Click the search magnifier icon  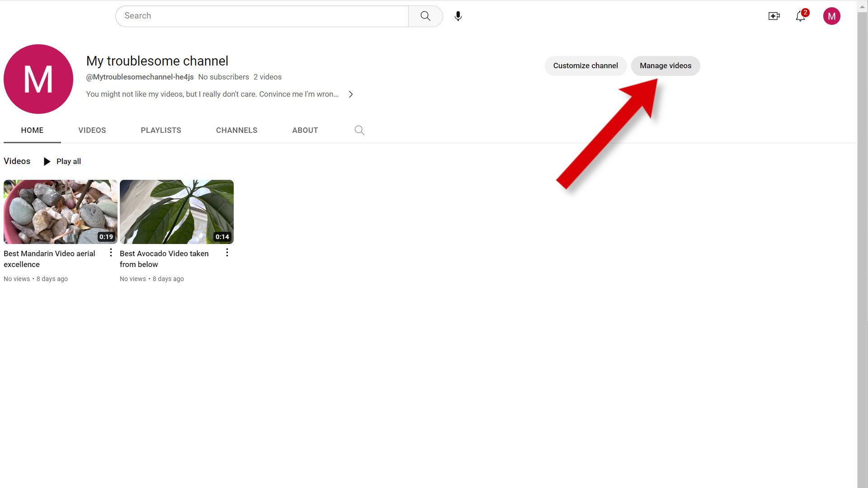pyautogui.click(x=425, y=16)
